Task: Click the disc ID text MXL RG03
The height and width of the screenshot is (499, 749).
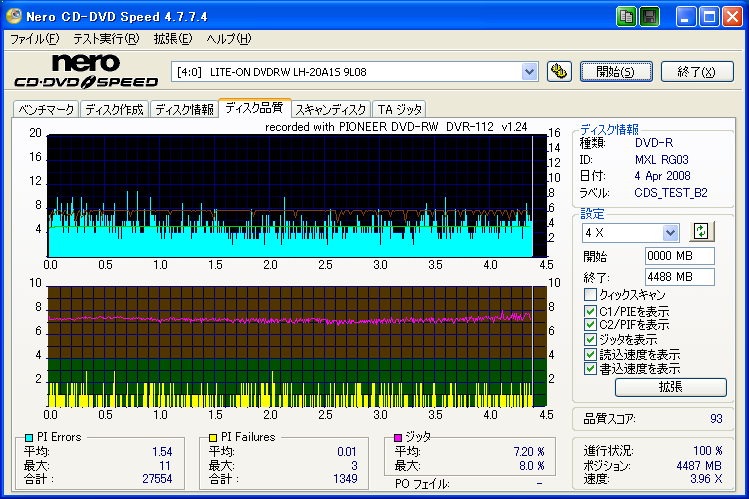Action: [x=662, y=159]
